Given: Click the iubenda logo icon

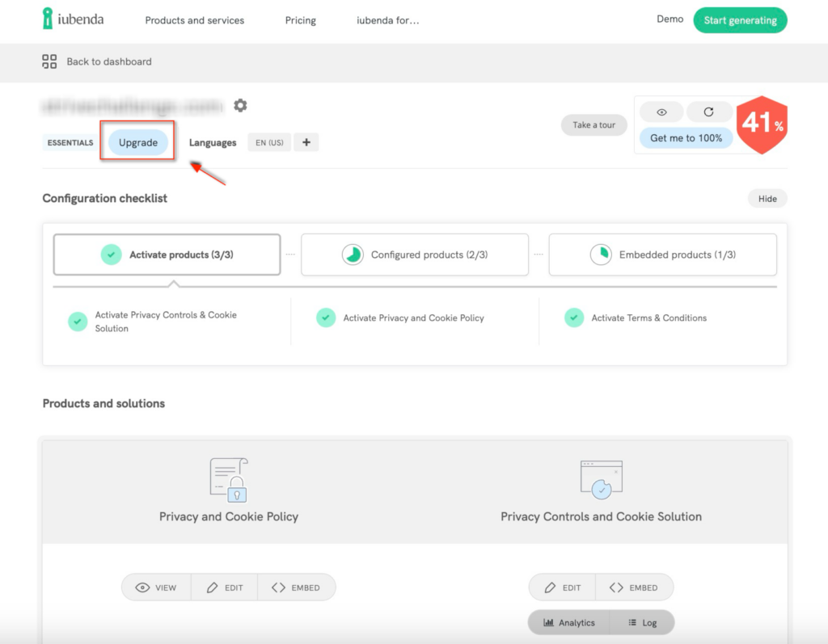Looking at the screenshot, I should (49, 19).
